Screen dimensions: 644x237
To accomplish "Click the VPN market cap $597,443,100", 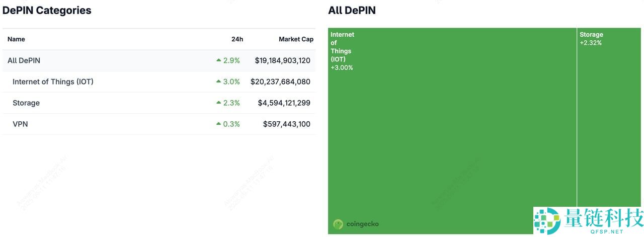I will tap(286, 124).
